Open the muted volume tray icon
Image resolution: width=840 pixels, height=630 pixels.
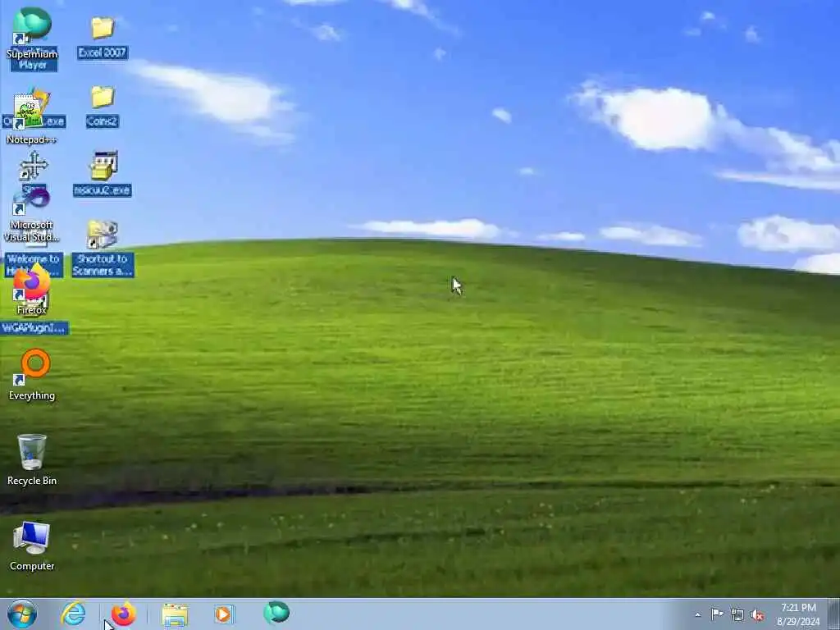[757, 615]
